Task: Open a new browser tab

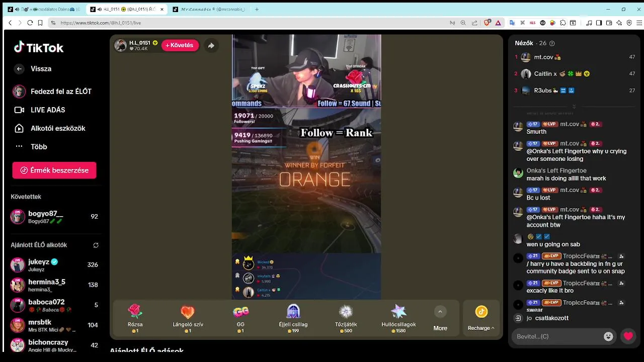Action: 257,9
